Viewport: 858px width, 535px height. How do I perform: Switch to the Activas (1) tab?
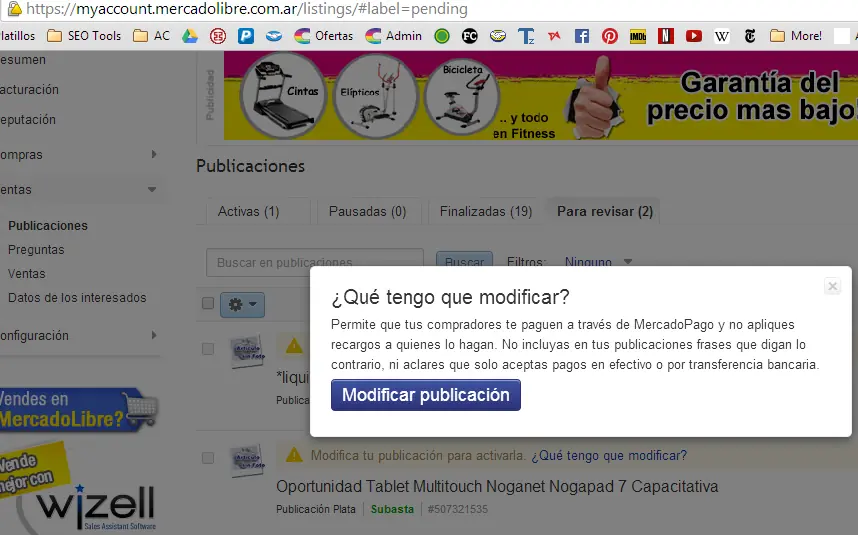pyautogui.click(x=258, y=212)
